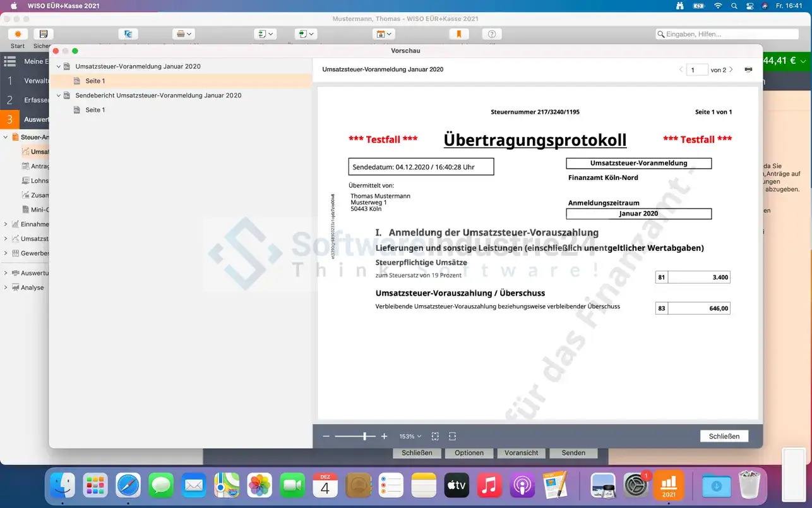
Task: Open WISO EÜR+Kasse 2021 menu bar item
Action: click(63, 6)
